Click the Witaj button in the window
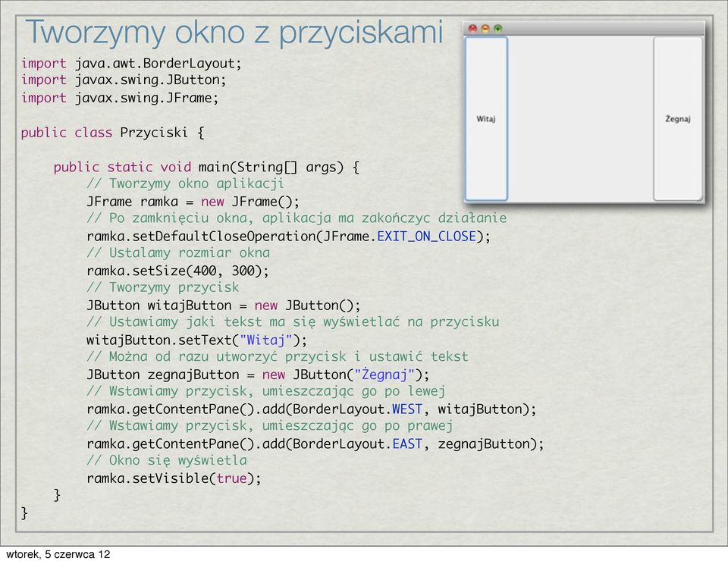 coord(486,119)
